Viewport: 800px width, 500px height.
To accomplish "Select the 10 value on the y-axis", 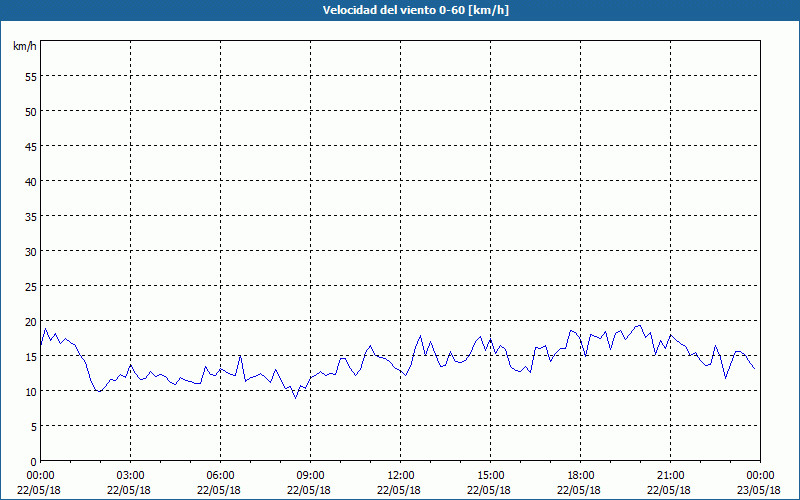I will [31, 392].
